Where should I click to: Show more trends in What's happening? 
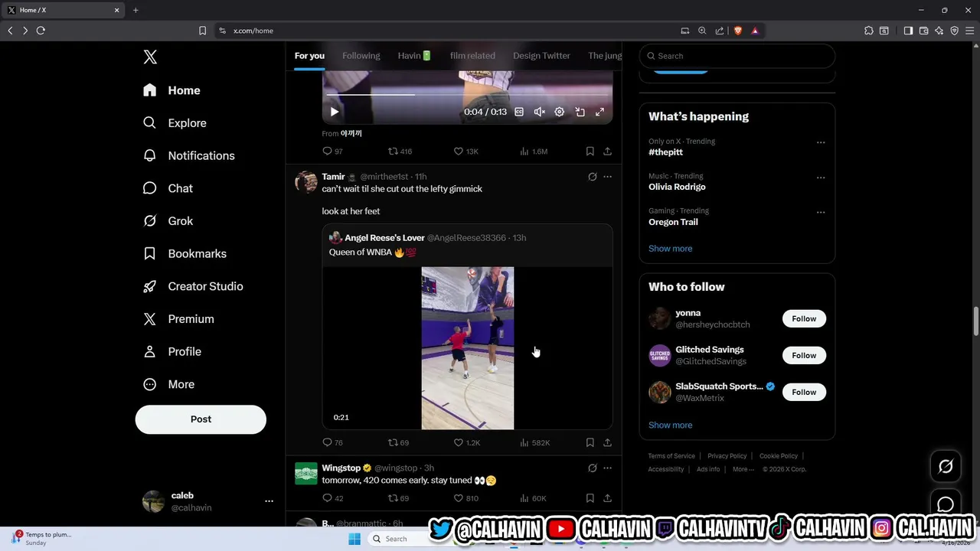click(x=670, y=249)
